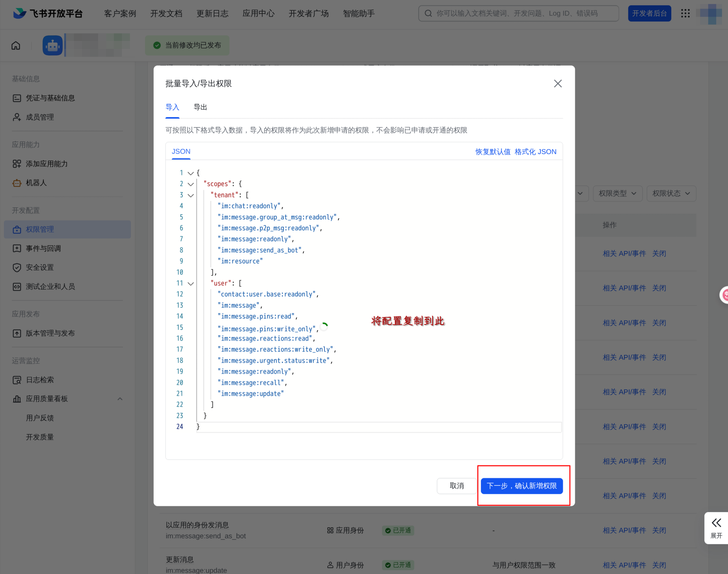The image size is (728, 574).
Task: Click the 应用质量看板 chart icon
Action: (17, 399)
